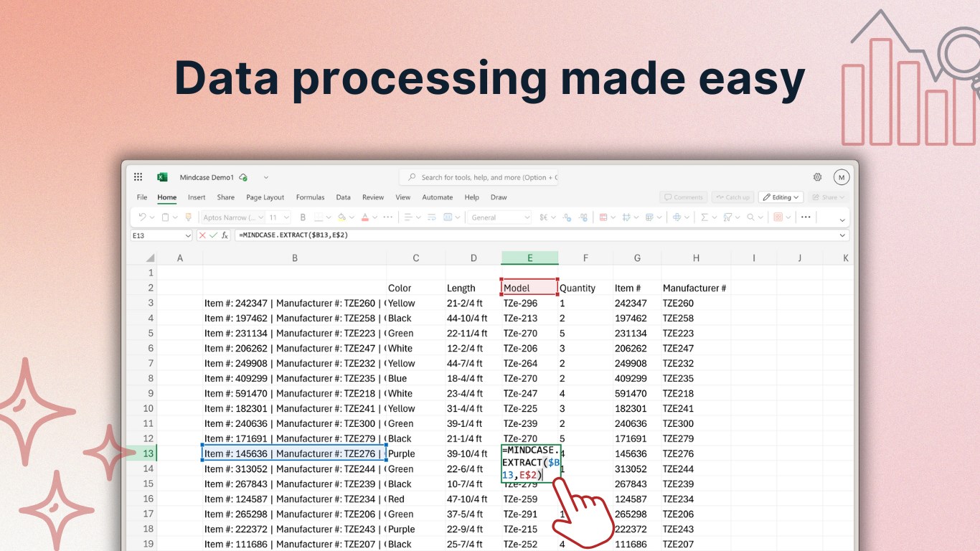Click the currency number format icon
980x551 pixels.
pos(543,217)
